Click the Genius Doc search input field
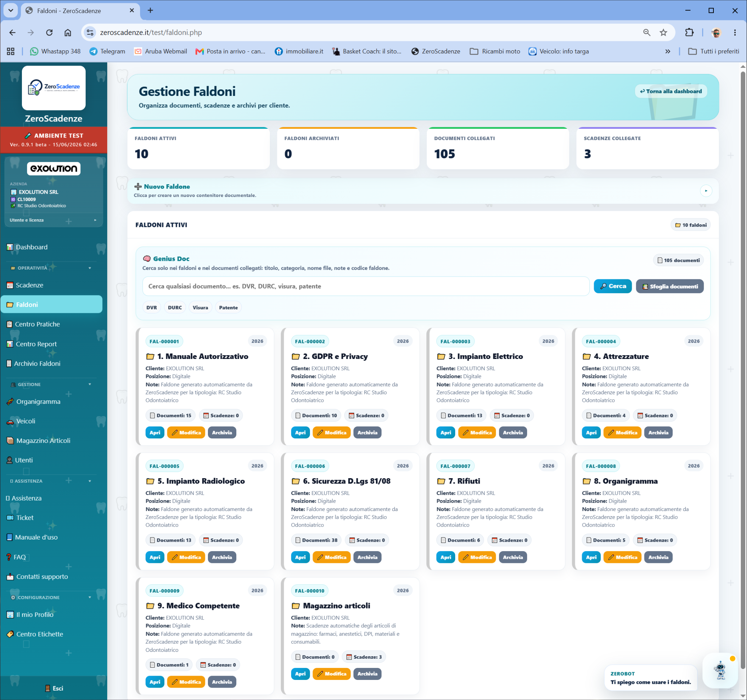Image resolution: width=747 pixels, height=700 pixels. (x=365, y=286)
